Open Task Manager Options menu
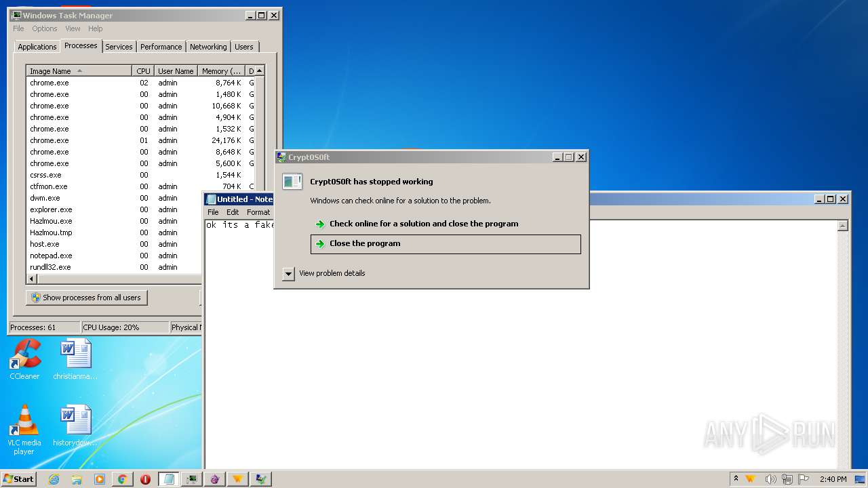The width and height of the screenshot is (868, 488). pos(45,28)
